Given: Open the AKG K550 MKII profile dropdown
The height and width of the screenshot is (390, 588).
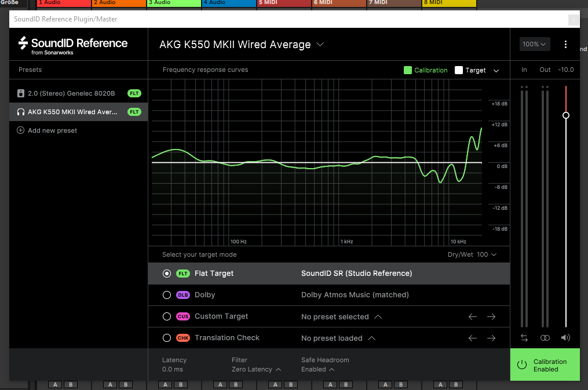Looking at the screenshot, I should 242,45.
